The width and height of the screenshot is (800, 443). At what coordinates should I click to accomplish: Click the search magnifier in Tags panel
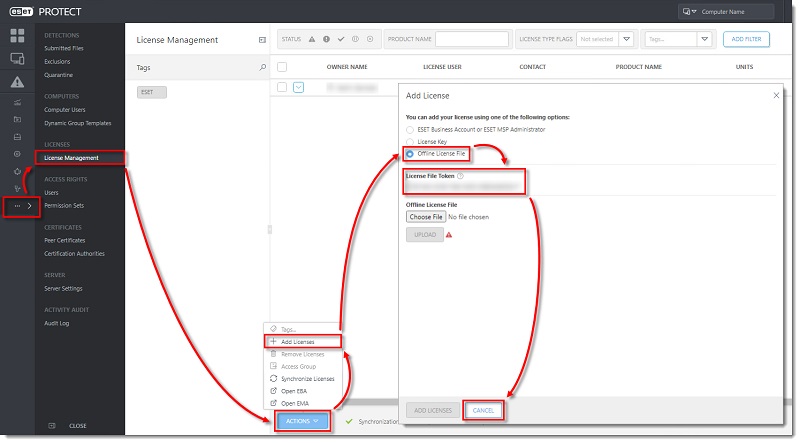tap(263, 68)
